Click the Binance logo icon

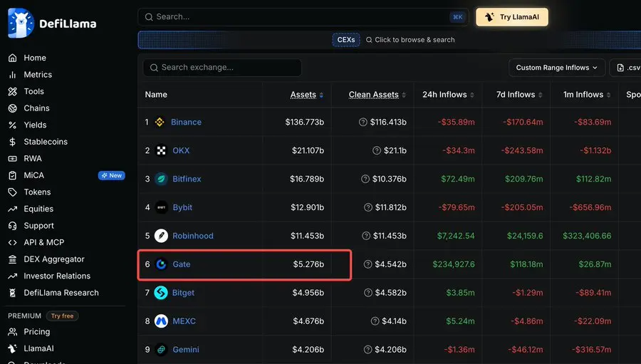pyautogui.click(x=160, y=122)
